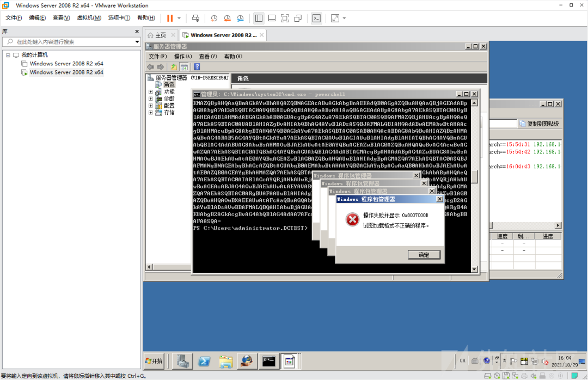Launch PowerShell from the taskbar
The width and height of the screenshot is (588, 380).
[204, 361]
